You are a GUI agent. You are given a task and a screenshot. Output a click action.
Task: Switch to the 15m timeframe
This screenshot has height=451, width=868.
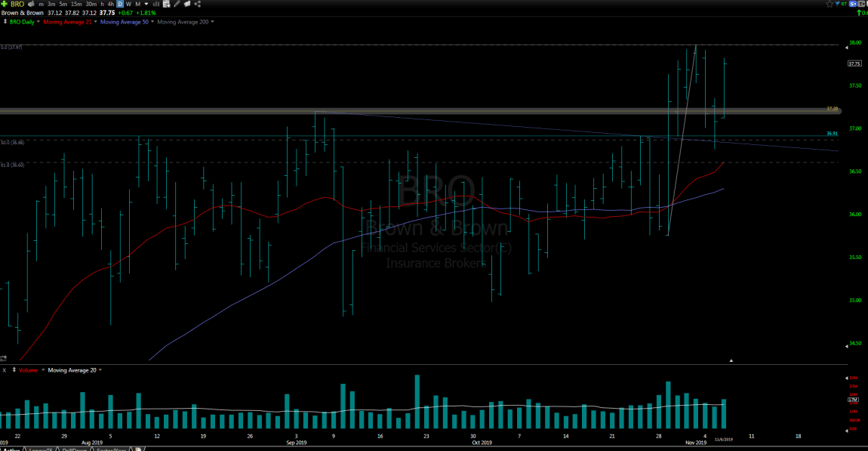click(76, 4)
